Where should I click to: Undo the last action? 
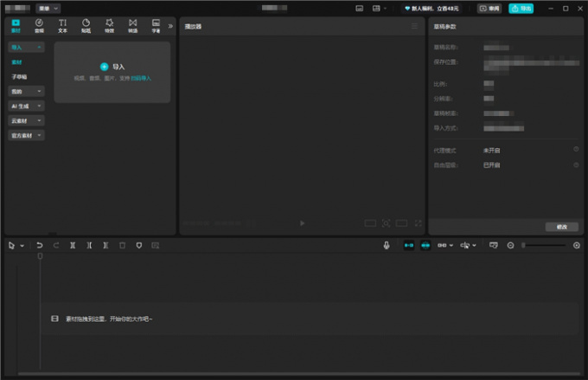point(40,245)
